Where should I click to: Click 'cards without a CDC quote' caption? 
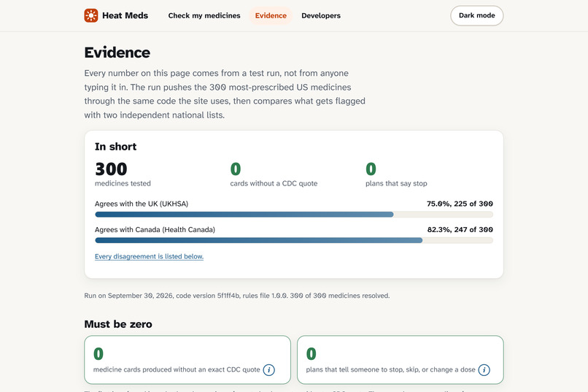274,183
